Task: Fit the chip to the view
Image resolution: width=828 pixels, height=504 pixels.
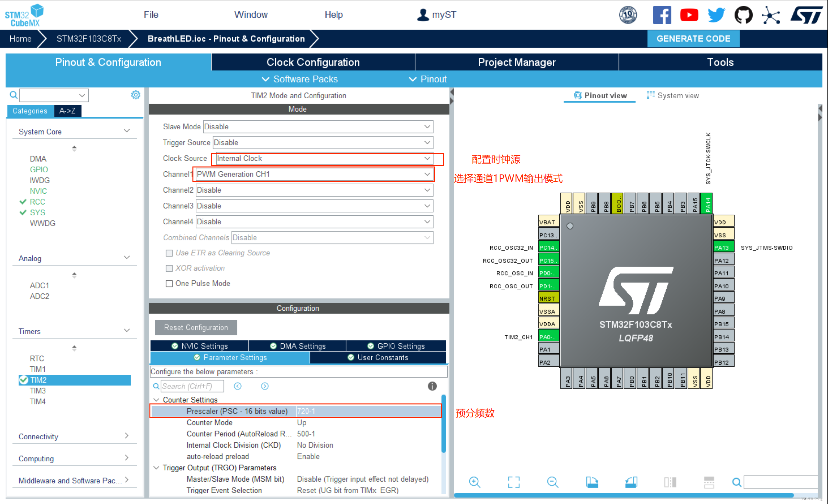Action: (514, 482)
